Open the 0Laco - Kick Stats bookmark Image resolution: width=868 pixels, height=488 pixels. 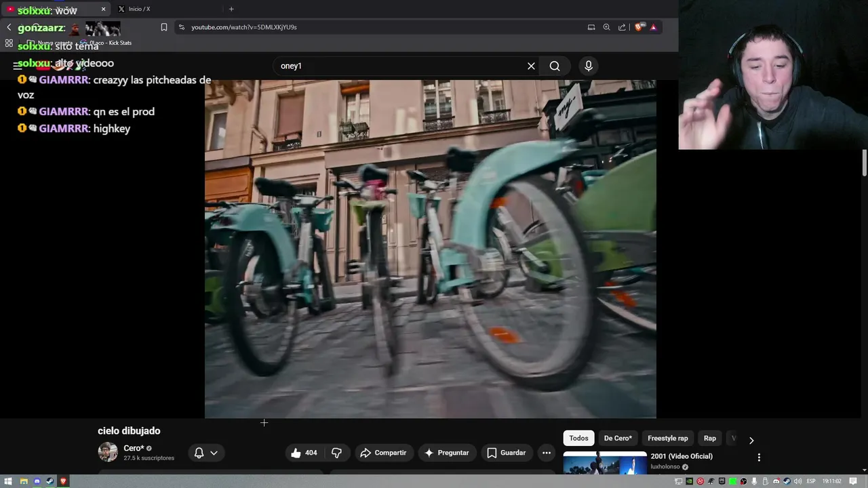(x=106, y=43)
